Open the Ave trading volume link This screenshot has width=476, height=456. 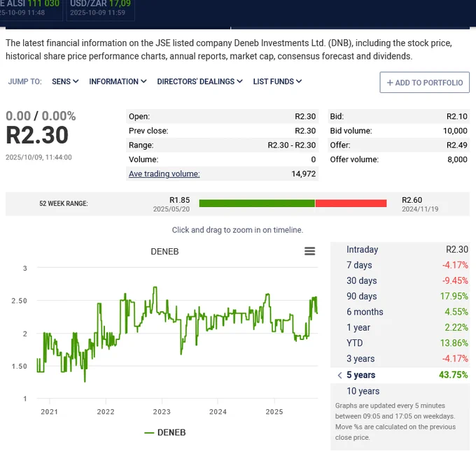pyautogui.click(x=164, y=173)
